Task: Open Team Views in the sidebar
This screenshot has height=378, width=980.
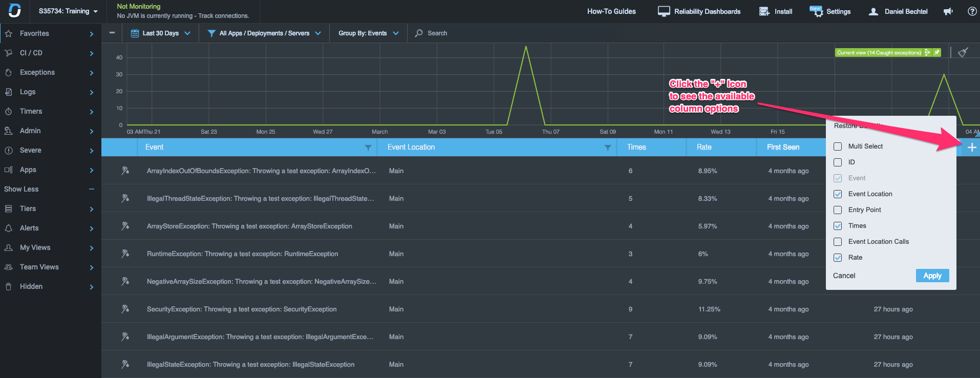Action: pos(50,267)
